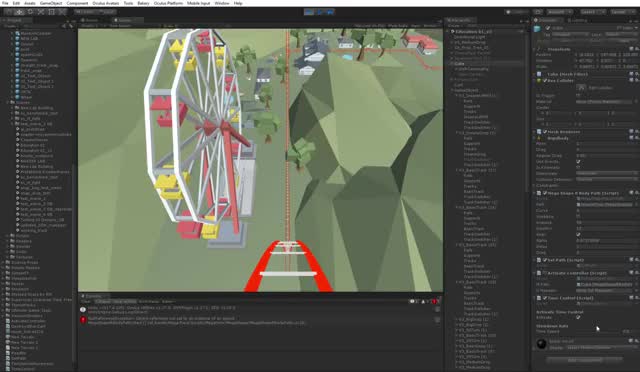Click the Play button
The width and height of the screenshot is (640, 372).
309,12
